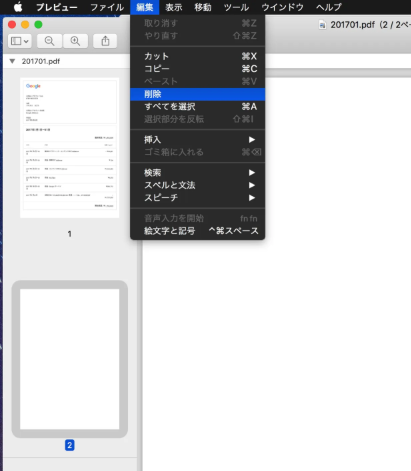The width and height of the screenshot is (411, 471).
Task: Click the zoom in magnifier button
Action: 75,41
